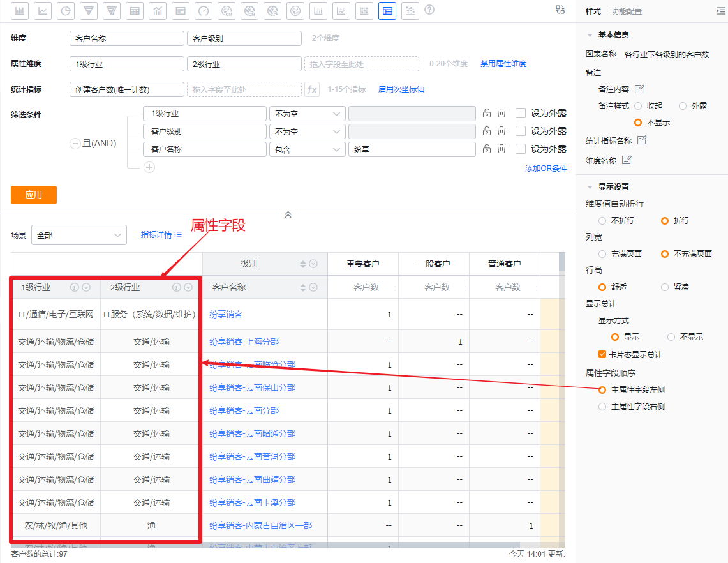Select the pie chart type icon

[x=66, y=10]
